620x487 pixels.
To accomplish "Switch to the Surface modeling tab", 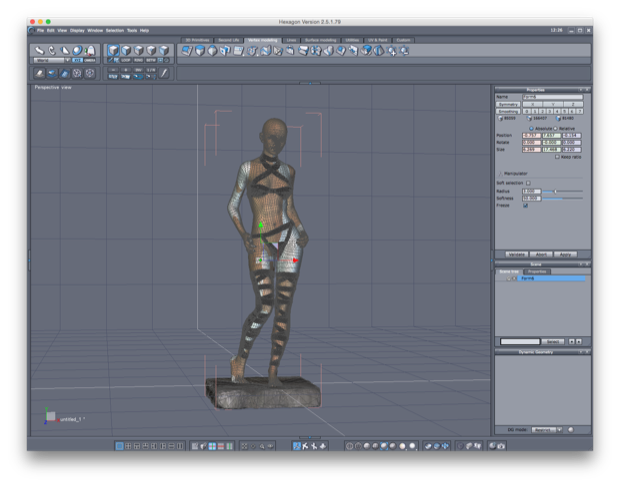I will pyautogui.click(x=321, y=40).
